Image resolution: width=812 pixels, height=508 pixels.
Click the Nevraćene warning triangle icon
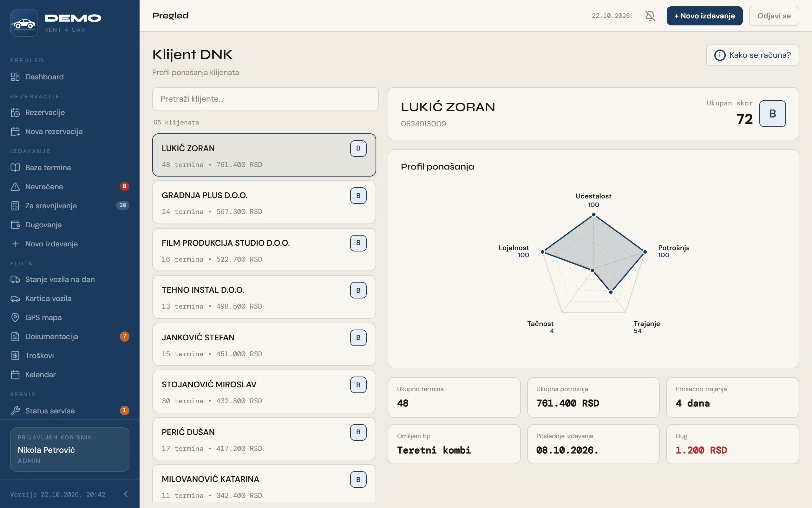(15, 187)
